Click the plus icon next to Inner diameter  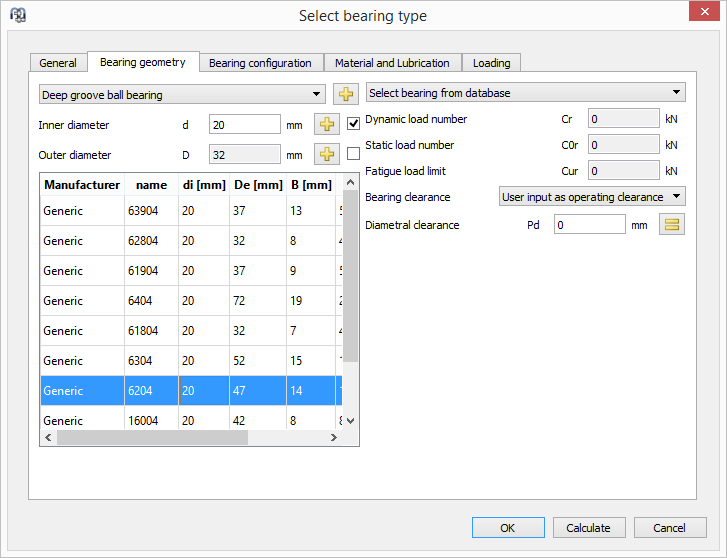[x=327, y=124]
